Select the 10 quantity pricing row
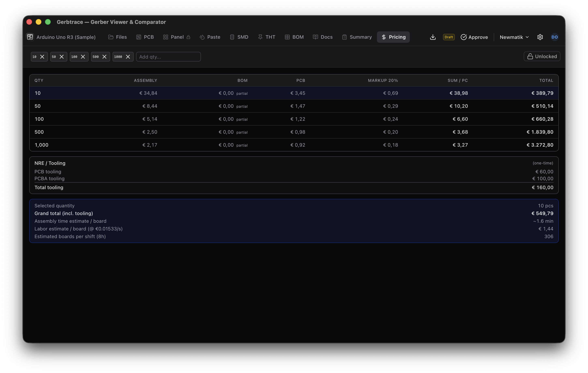588x373 pixels. (294, 93)
